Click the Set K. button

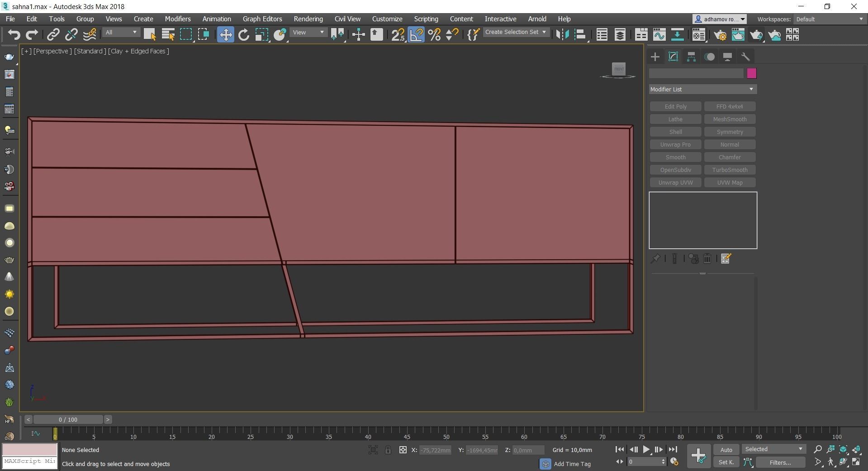coord(726,462)
